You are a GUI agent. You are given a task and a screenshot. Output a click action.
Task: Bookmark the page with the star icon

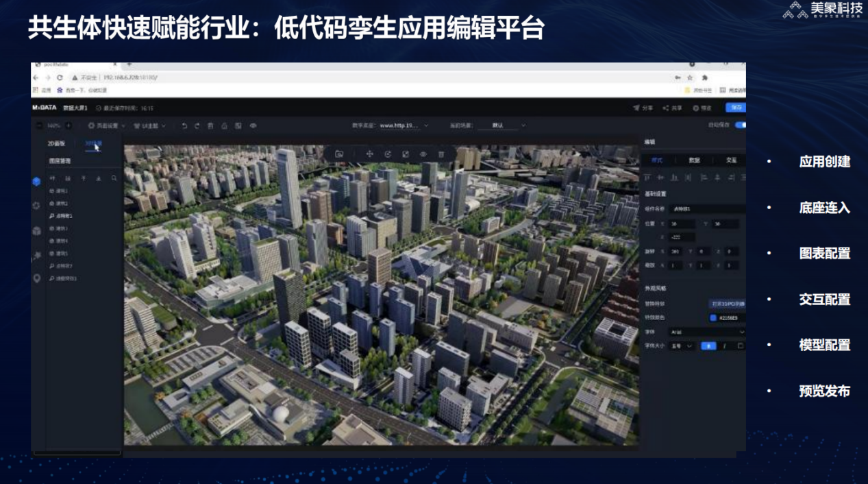691,78
